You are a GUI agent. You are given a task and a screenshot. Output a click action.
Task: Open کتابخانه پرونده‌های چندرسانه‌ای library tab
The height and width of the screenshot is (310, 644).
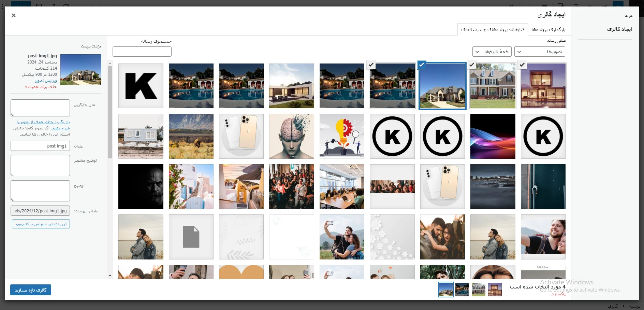click(x=493, y=30)
